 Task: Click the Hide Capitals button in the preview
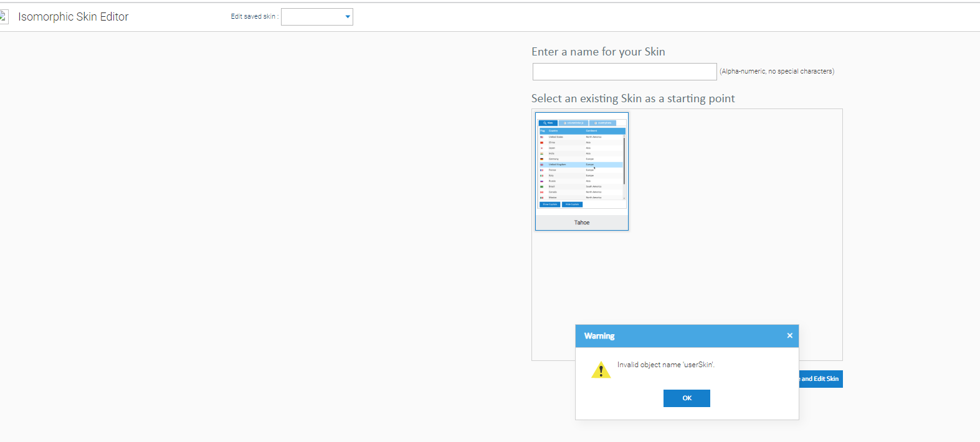coord(572,204)
